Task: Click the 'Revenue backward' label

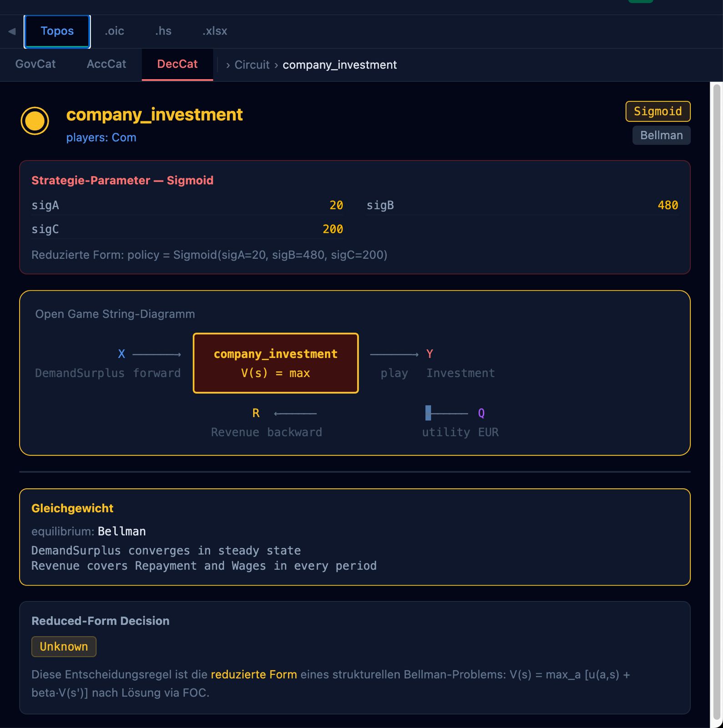Action: click(267, 433)
